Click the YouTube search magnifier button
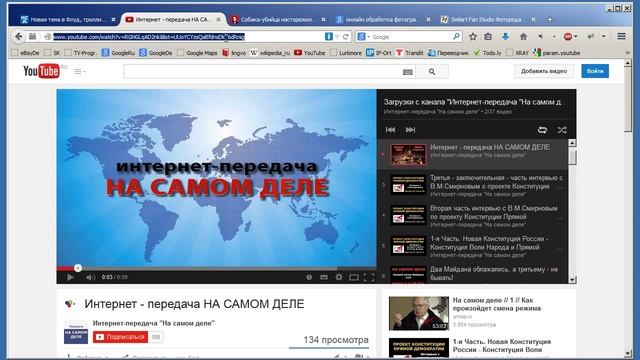 [x=432, y=72]
